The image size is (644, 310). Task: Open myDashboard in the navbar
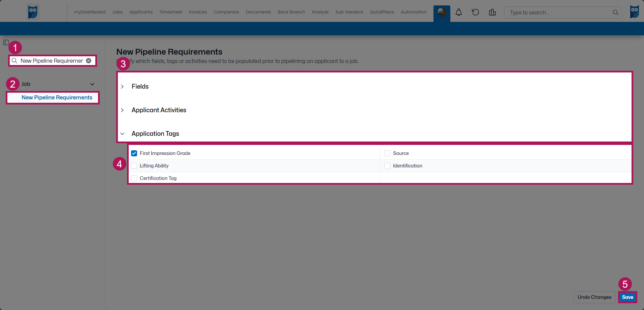tap(90, 12)
